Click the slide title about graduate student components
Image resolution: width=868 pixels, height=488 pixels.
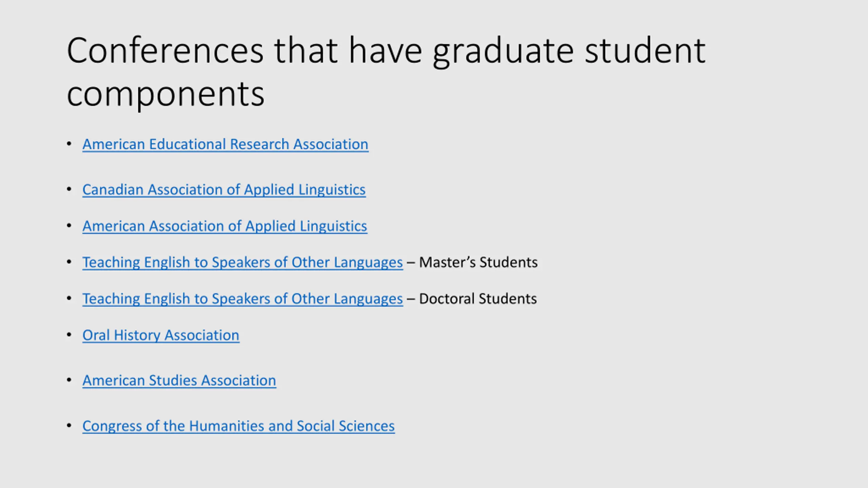pyautogui.click(x=386, y=72)
